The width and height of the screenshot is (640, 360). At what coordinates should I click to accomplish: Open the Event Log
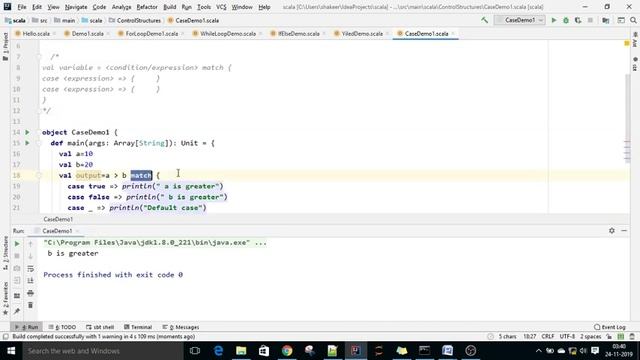click(x=610, y=327)
